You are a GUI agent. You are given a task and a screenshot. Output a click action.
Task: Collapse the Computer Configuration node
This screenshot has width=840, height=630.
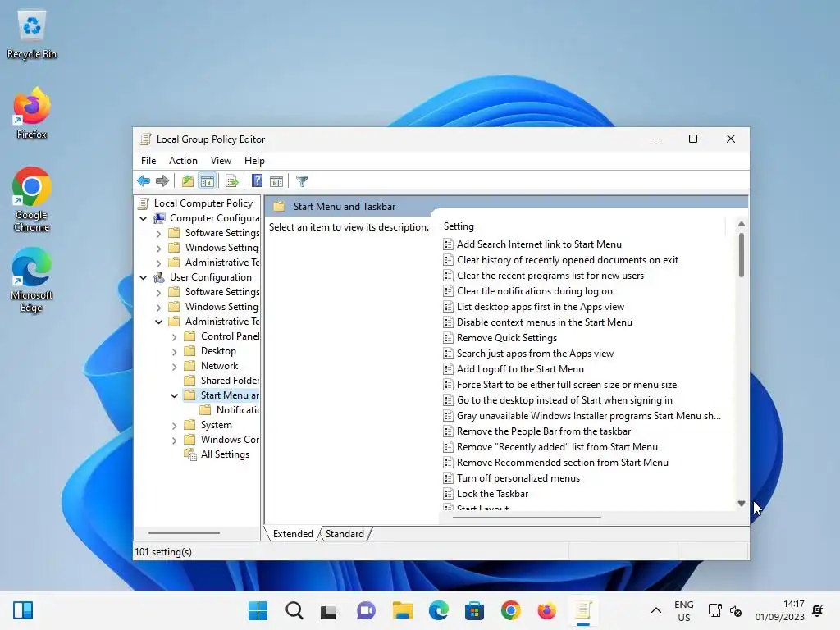(x=143, y=218)
